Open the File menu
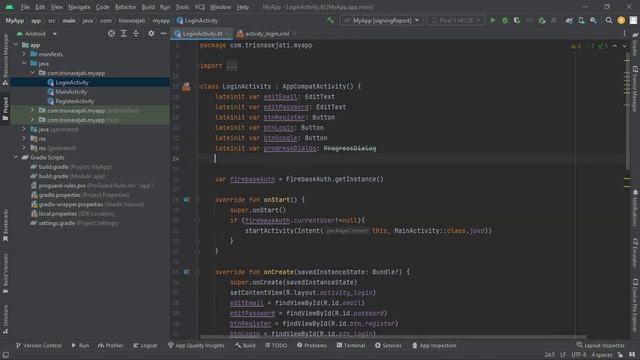The image size is (640, 360). point(25,7)
